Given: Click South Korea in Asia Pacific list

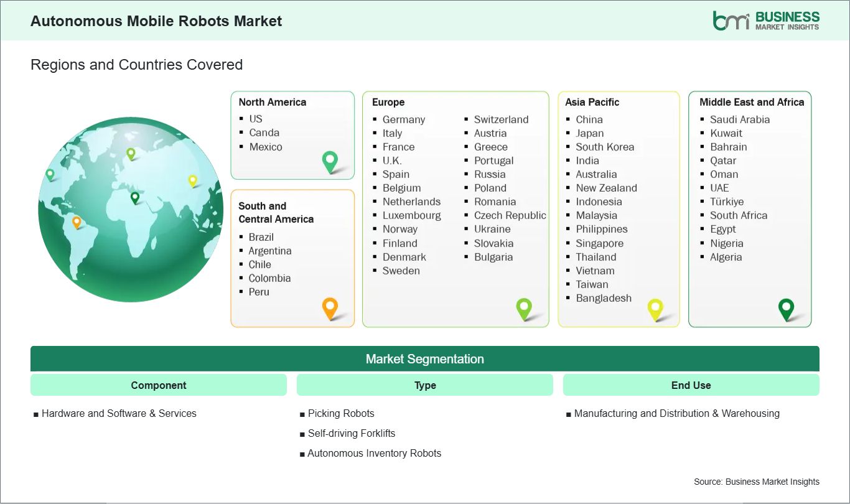Looking at the screenshot, I should pyautogui.click(x=605, y=147).
